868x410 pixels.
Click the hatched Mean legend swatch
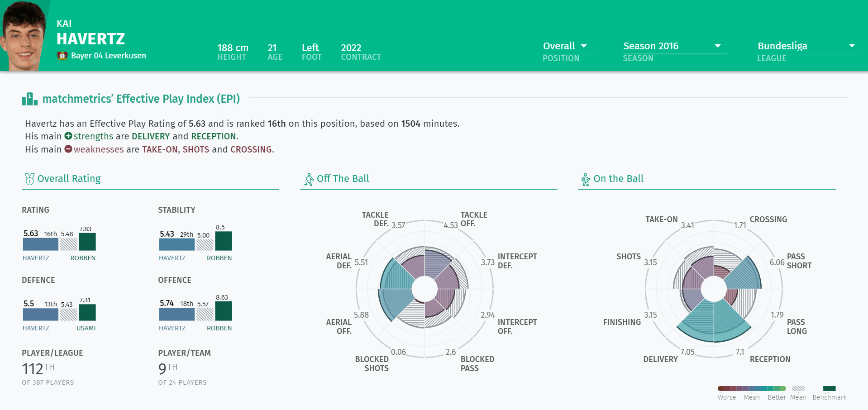798,388
